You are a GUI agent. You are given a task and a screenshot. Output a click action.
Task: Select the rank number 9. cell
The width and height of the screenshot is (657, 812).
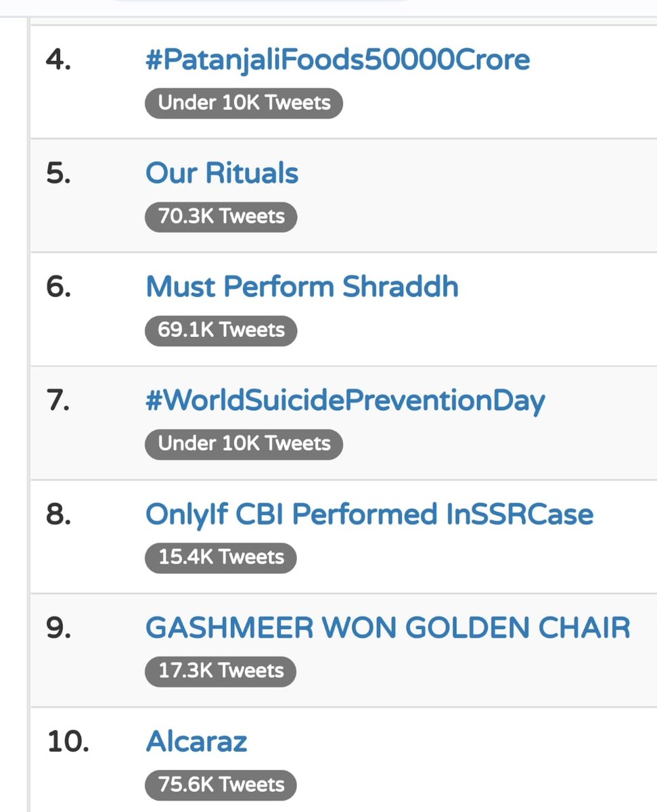pos(58,629)
